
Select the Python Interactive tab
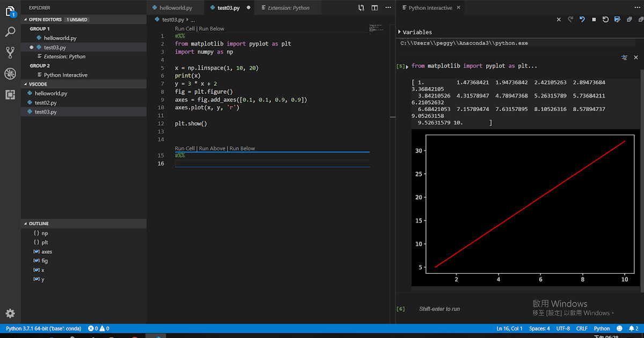[430, 8]
